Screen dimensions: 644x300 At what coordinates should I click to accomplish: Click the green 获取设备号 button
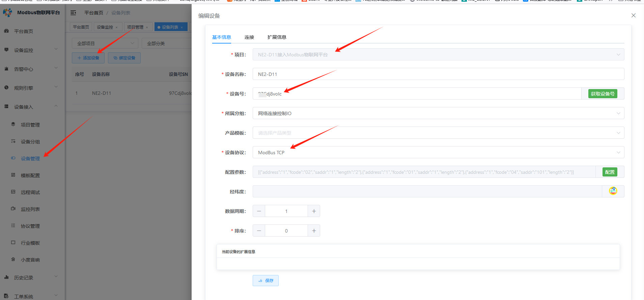603,94
